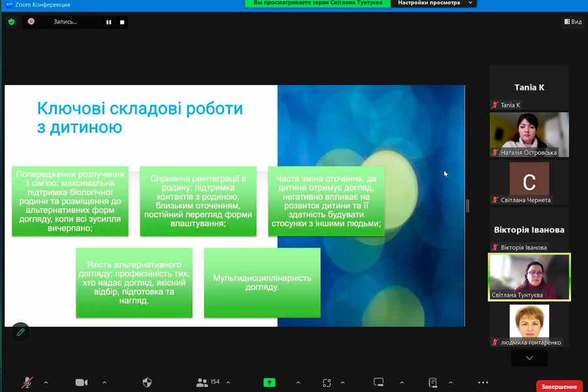
Task: Click the Zoom Конференция title icon
Action: point(9,5)
